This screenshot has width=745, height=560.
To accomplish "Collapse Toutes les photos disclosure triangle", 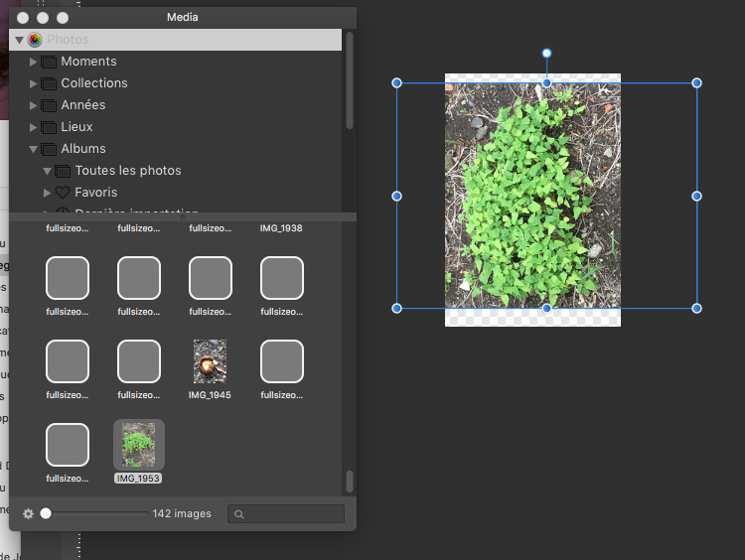I will (47, 171).
